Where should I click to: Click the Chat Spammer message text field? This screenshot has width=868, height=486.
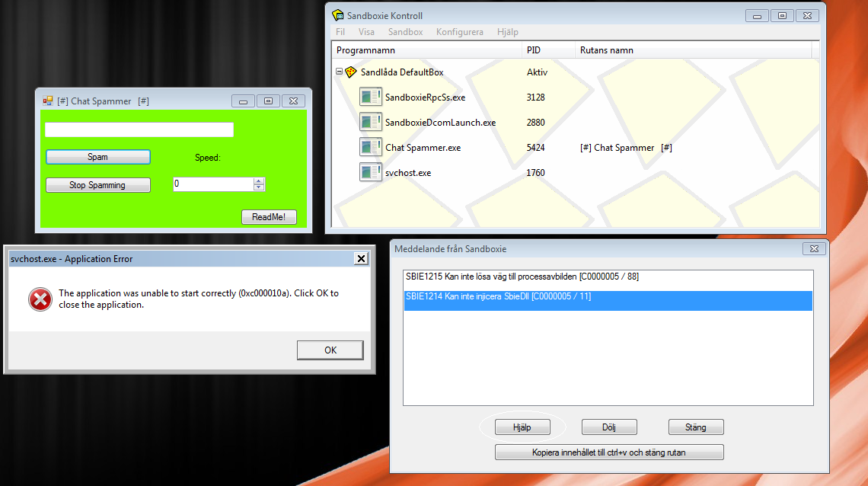pos(139,129)
